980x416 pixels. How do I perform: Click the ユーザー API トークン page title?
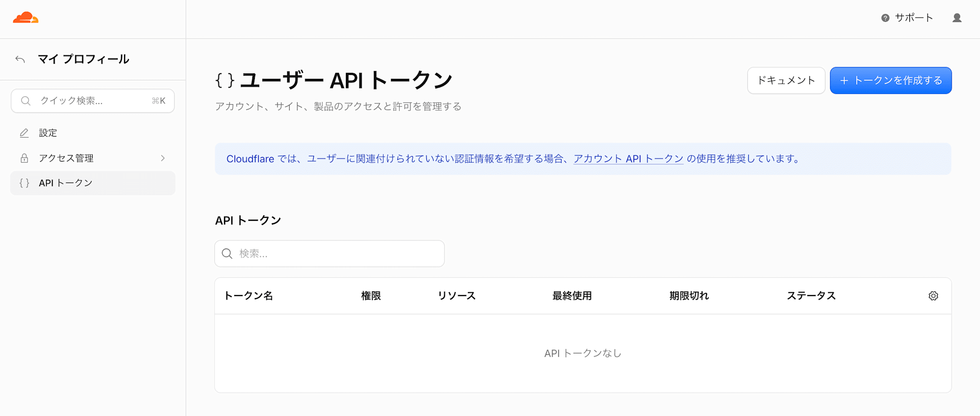(x=346, y=80)
